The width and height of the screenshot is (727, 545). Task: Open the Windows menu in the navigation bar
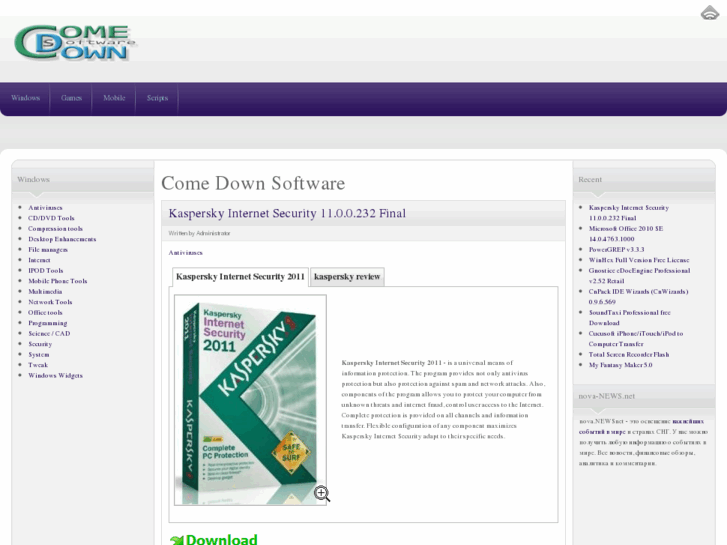(x=26, y=98)
